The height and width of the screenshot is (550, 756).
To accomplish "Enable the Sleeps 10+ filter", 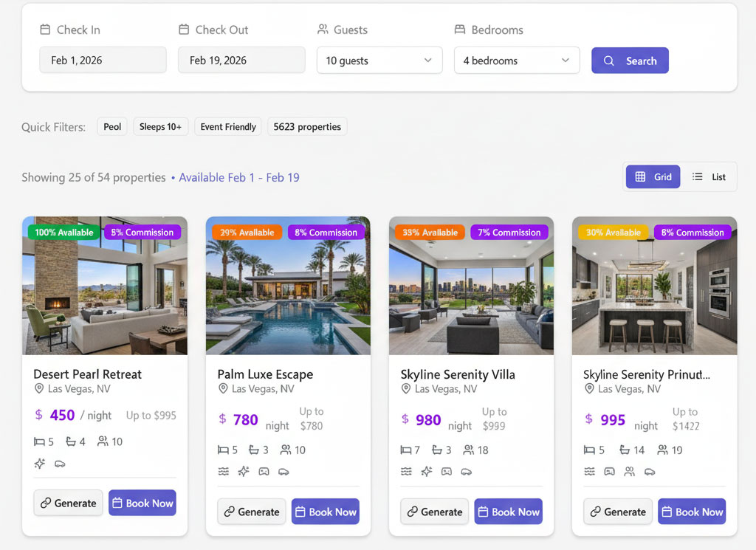I will (160, 126).
